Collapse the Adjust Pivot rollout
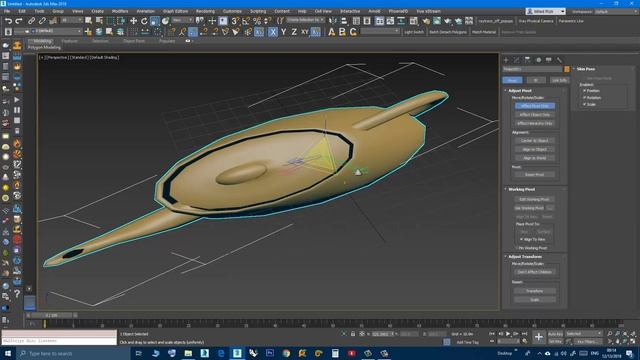This screenshot has width=640, height=360. pyautogui.click(x=520, y=91)
